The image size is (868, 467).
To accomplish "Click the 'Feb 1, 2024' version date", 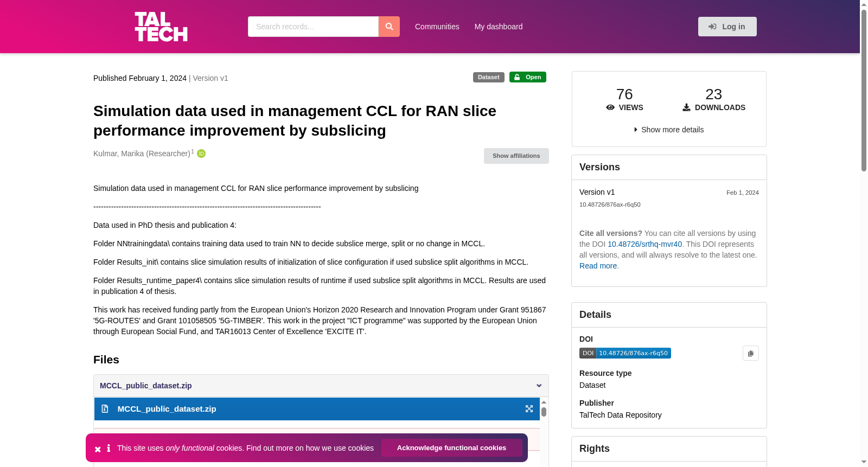I will [x=742, y=193].
